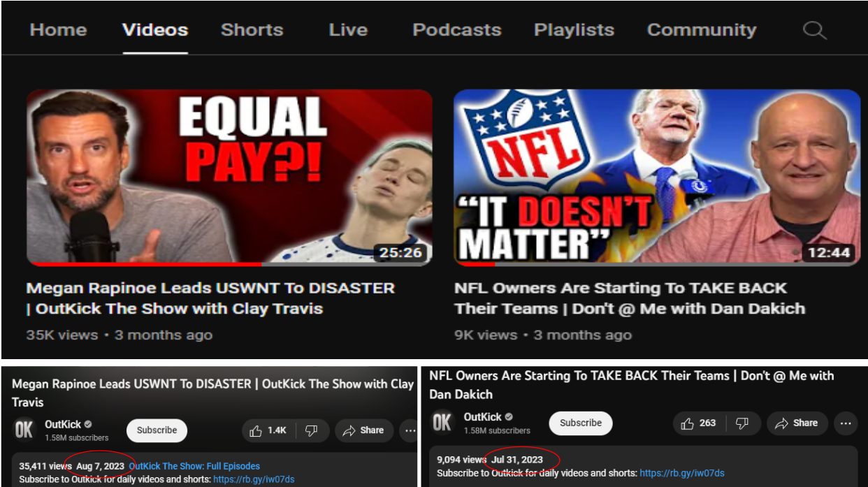Screen dimensions: 868x487
Task: Select the Community tab
Action: click(702, 30)
